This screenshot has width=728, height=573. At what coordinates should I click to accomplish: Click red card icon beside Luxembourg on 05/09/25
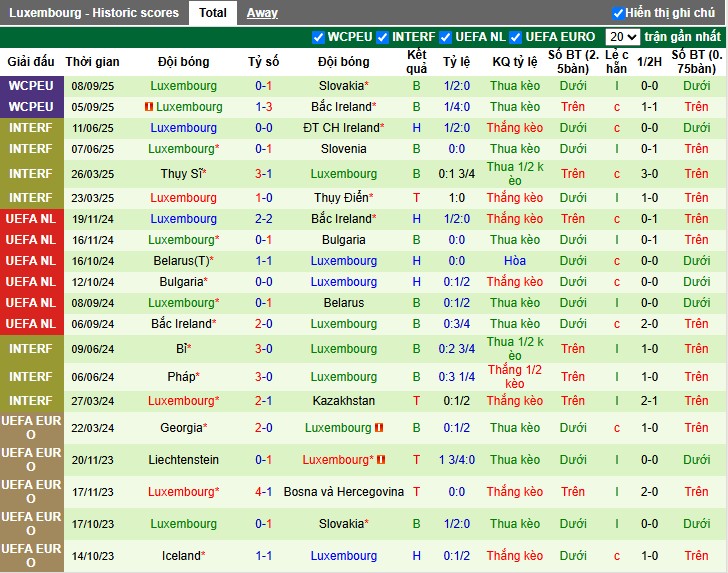[149, 107]
